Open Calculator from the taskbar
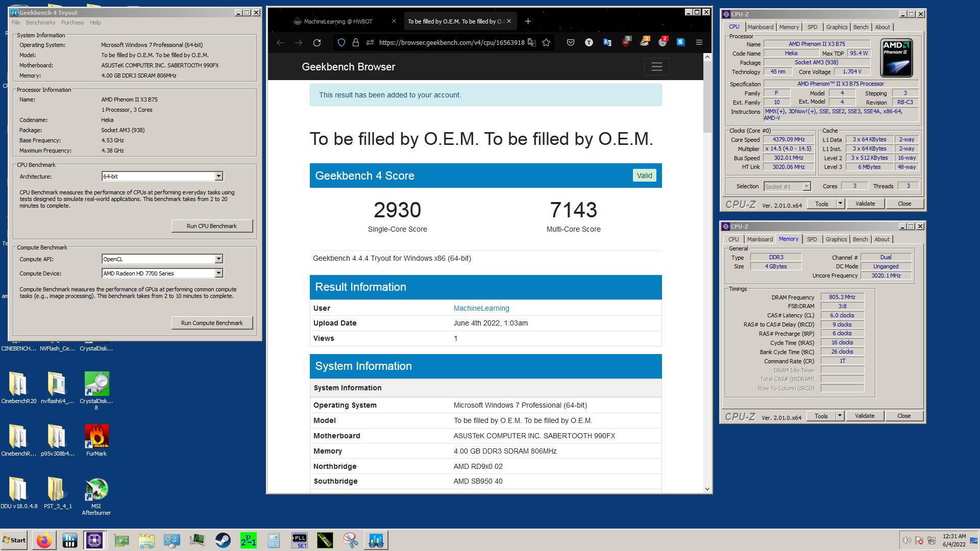Image resolution: width=980 pixels, height=551 pixels. coord(274,540)
